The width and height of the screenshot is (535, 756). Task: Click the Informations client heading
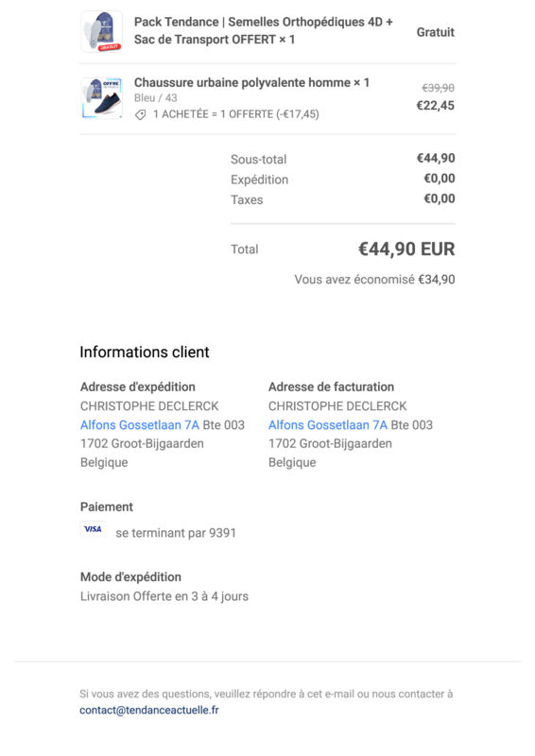(x=145, y=352)
